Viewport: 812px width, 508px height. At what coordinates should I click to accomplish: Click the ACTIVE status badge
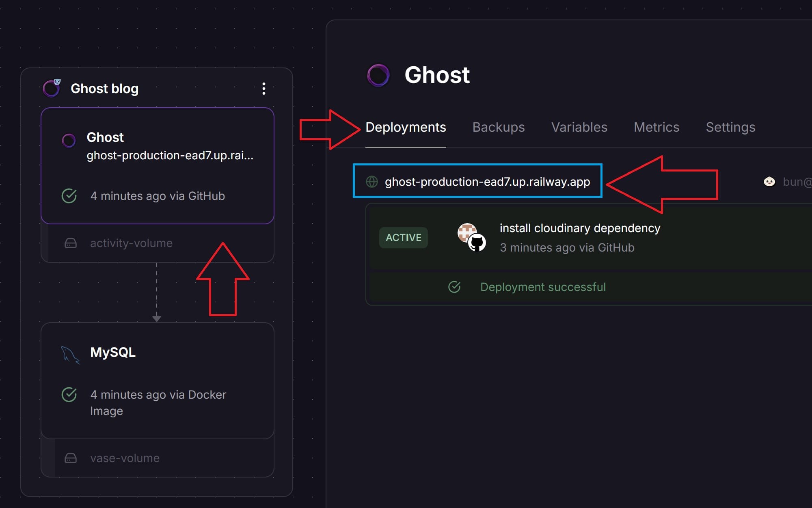(x=404, y=237)
